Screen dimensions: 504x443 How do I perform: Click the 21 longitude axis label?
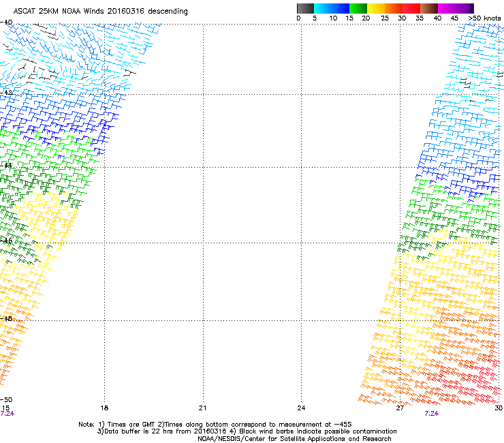[202, 408]
